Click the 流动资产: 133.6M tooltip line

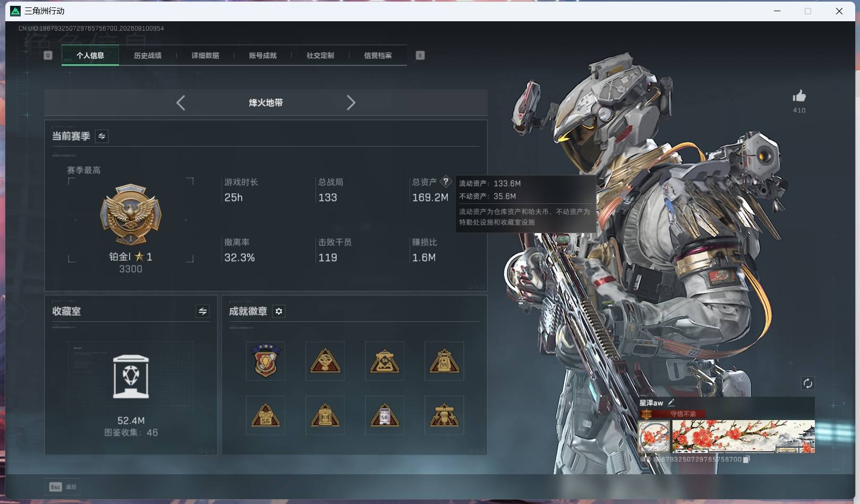pos(490,183)
